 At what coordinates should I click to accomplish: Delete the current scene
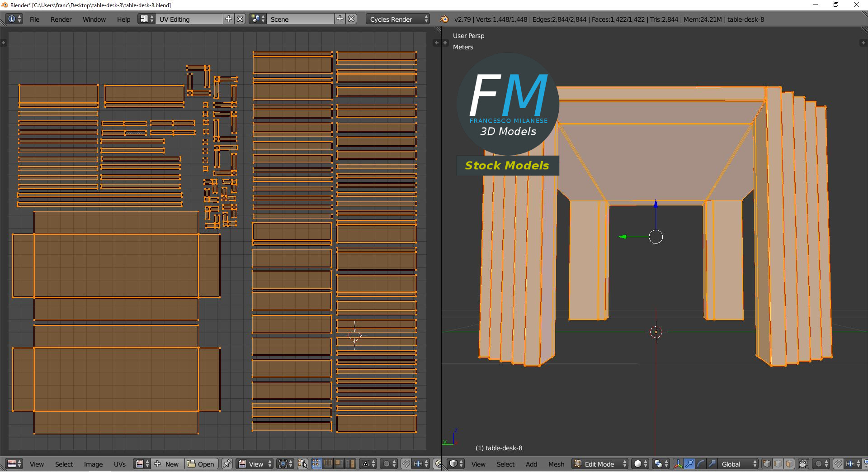[351, 19]
